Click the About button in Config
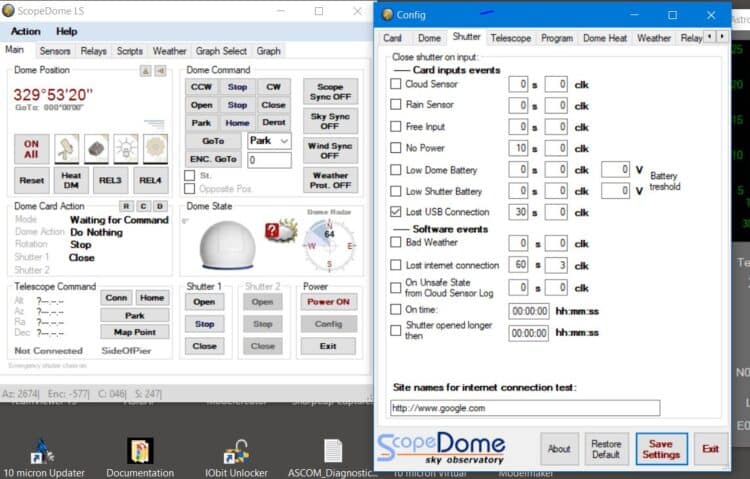The width and height of the screenshot is (750, 479). tap(559, 449)
